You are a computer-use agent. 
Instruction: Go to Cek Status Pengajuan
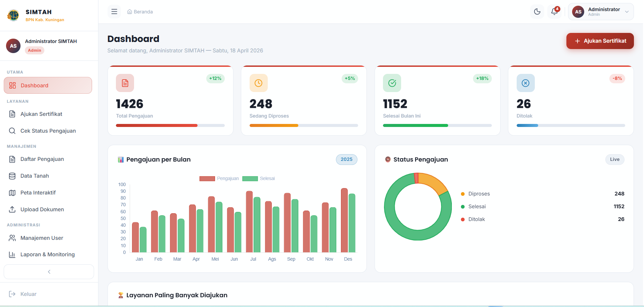point(48,131)
